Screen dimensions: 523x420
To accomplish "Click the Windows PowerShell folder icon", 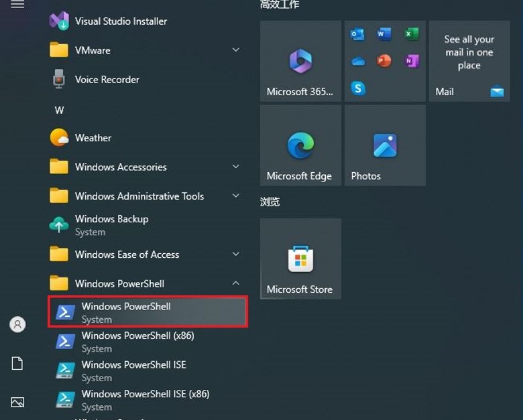I will point(59,283).
